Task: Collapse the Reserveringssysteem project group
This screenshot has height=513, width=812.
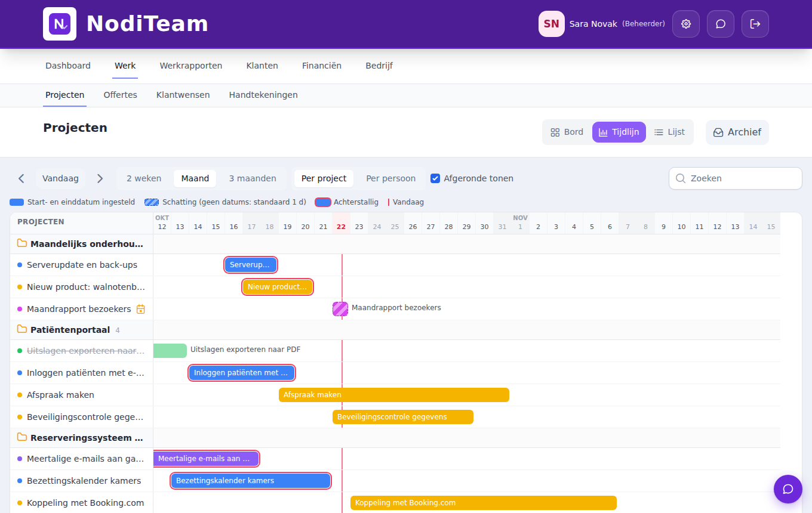Action: click(81, 438)
